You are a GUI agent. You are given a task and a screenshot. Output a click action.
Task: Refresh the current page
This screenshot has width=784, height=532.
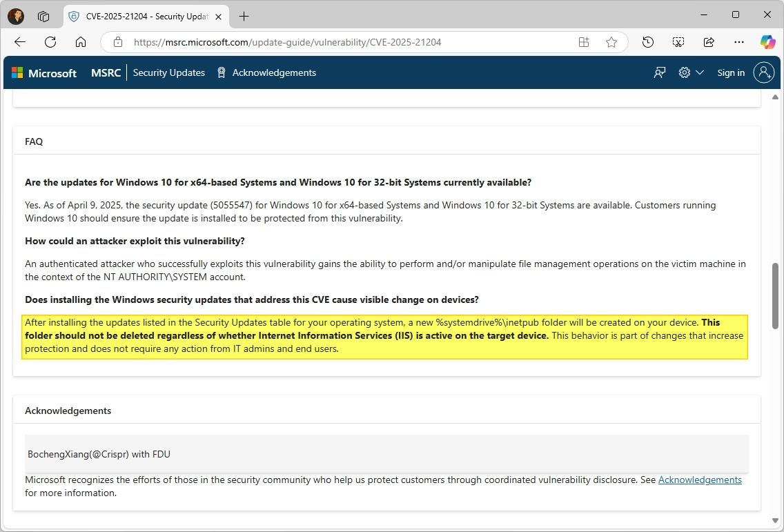point(50,42)
